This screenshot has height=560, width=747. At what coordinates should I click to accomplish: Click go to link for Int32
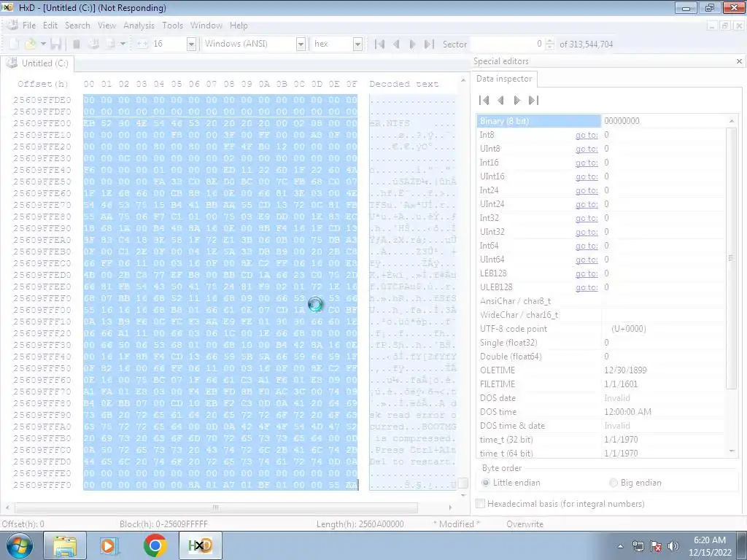point(587,217)
